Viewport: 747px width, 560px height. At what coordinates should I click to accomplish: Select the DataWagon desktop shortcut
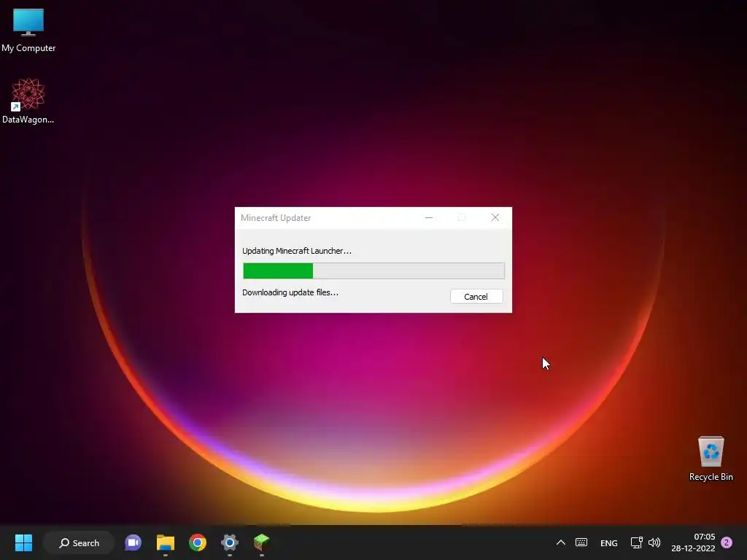pos(28,101)
